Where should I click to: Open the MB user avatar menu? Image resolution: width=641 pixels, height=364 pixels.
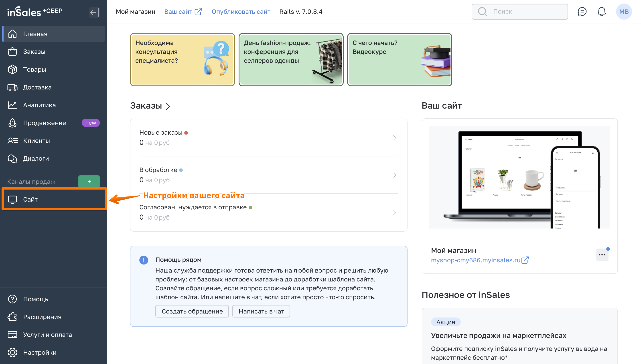click(624, 12)
